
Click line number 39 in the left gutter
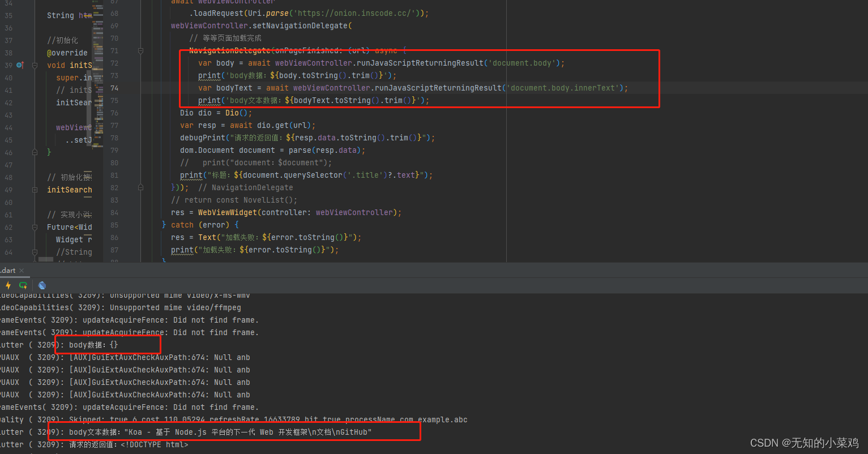tap(8, 65)
